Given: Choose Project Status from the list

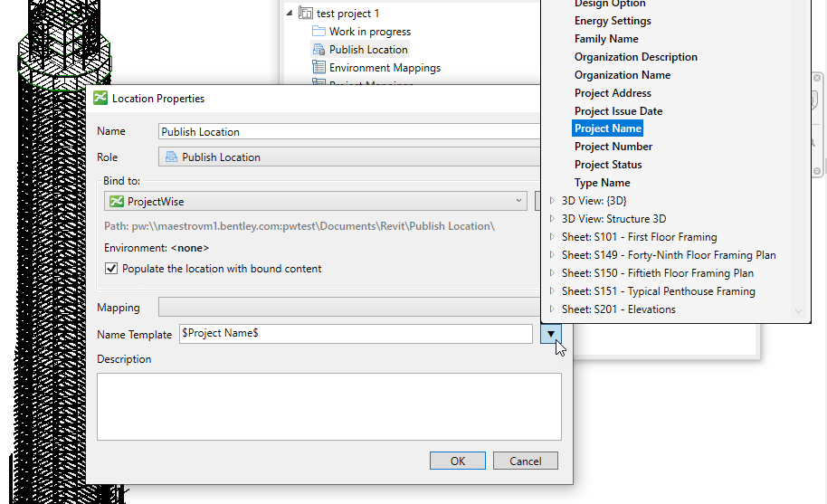Looking at the screenshot, I should click(x=608, y=165).
